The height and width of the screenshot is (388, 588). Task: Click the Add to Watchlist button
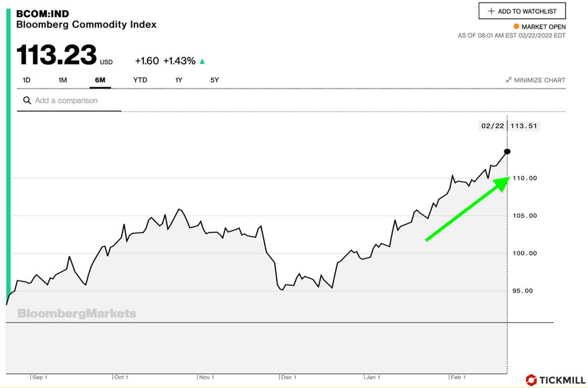click(x=522, y=11)
